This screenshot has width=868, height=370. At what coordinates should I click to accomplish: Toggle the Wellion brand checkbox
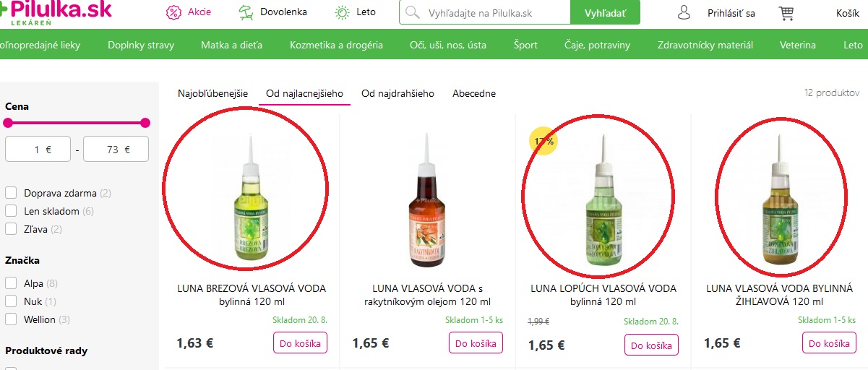coord(11,319)
